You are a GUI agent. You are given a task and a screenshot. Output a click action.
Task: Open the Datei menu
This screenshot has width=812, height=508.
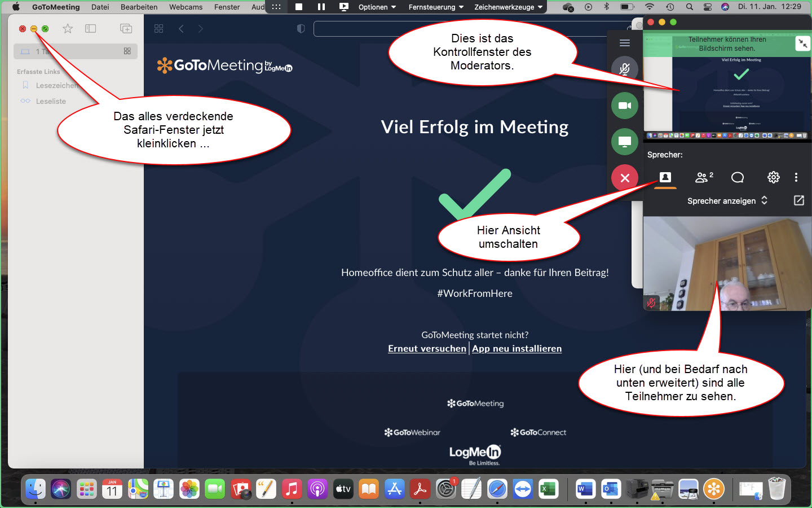(100, 7)
